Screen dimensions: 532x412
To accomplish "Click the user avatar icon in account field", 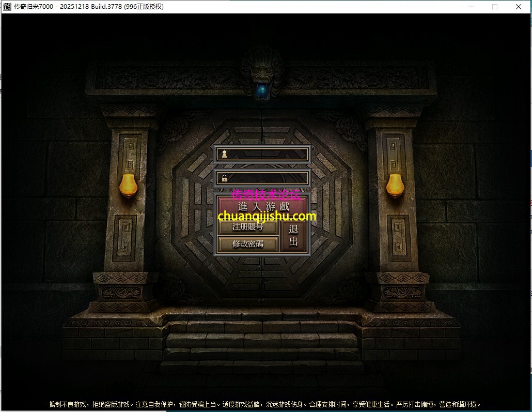I will tap(224, 154).
